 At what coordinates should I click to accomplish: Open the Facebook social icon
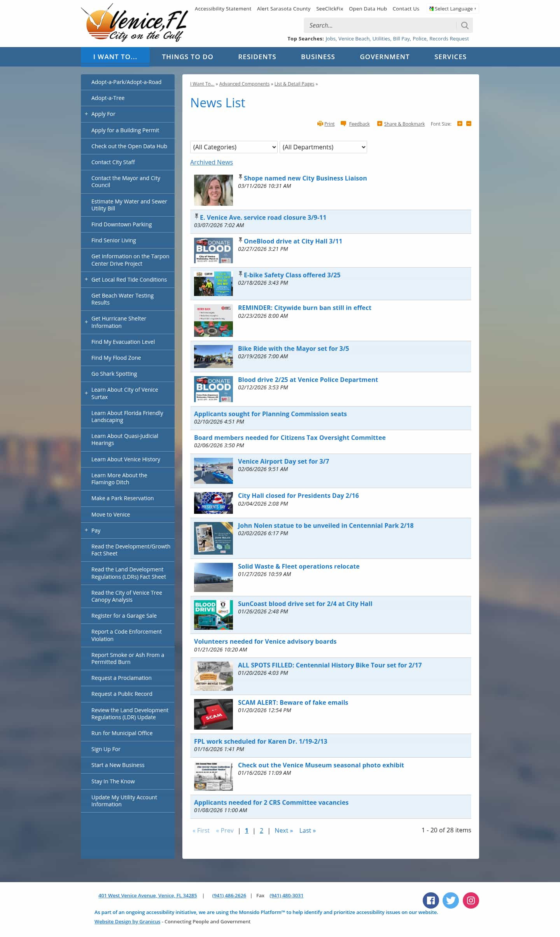pyautogui.click(x=430, y=900)
